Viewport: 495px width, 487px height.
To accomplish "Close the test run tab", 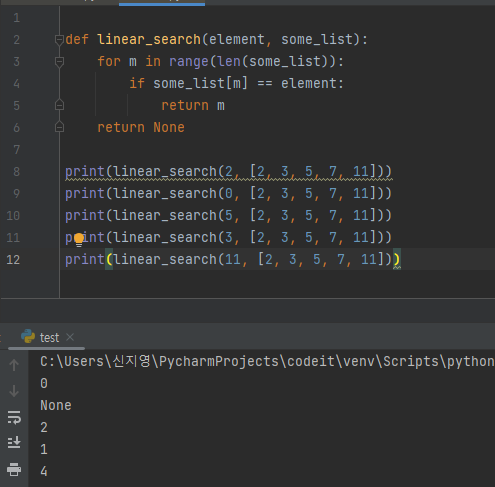I will 70,337.
